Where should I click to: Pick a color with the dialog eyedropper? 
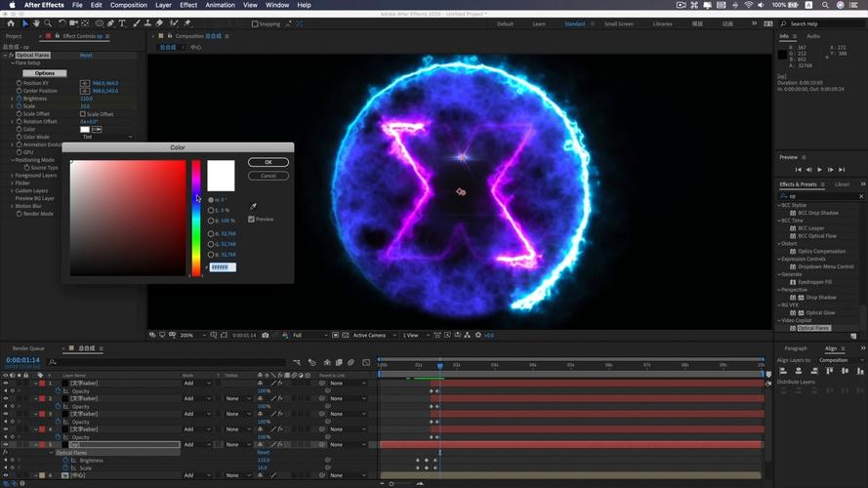pos(253,206)
